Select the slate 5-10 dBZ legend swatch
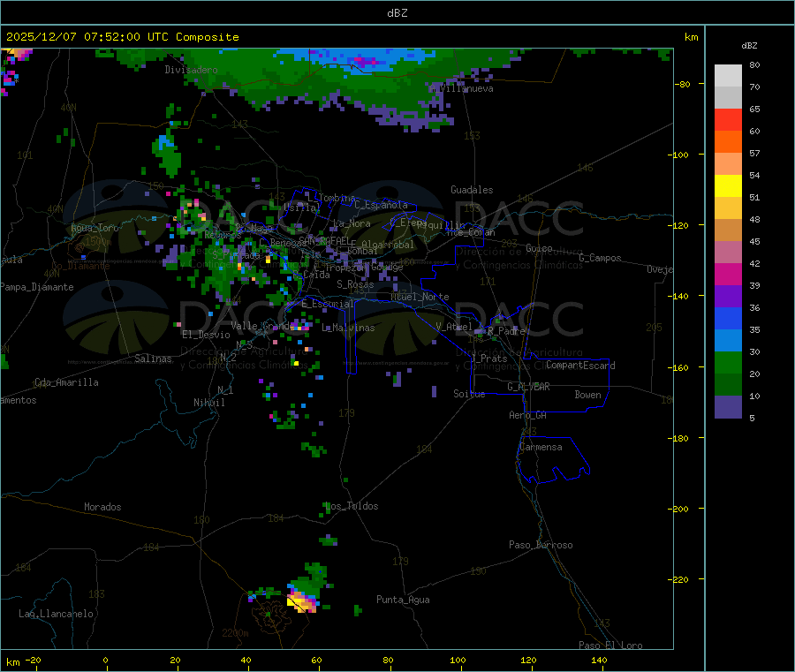 (x=728, y=407)
